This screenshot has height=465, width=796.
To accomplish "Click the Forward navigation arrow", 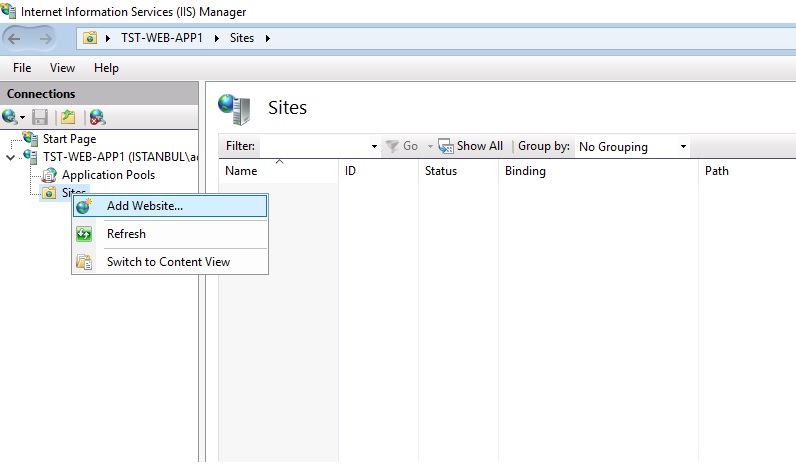I will (x=46, y=39).
